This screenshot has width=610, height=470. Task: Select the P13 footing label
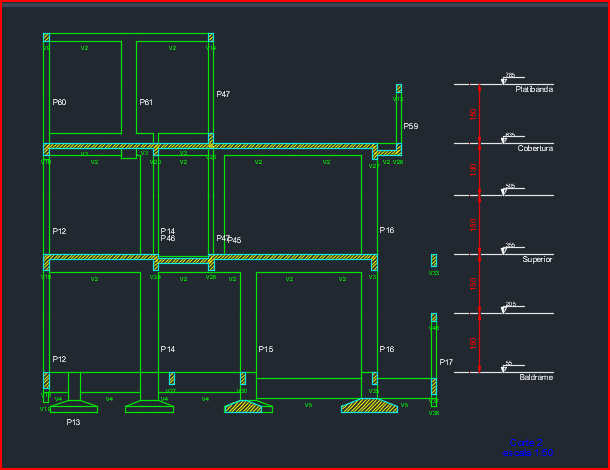pos(73,423)
